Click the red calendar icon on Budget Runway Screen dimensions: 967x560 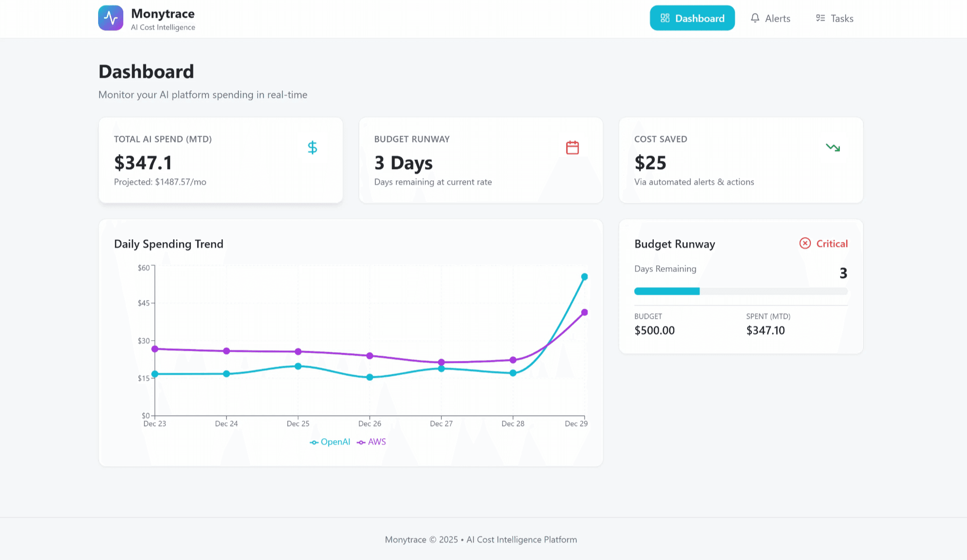click(572, 147)
